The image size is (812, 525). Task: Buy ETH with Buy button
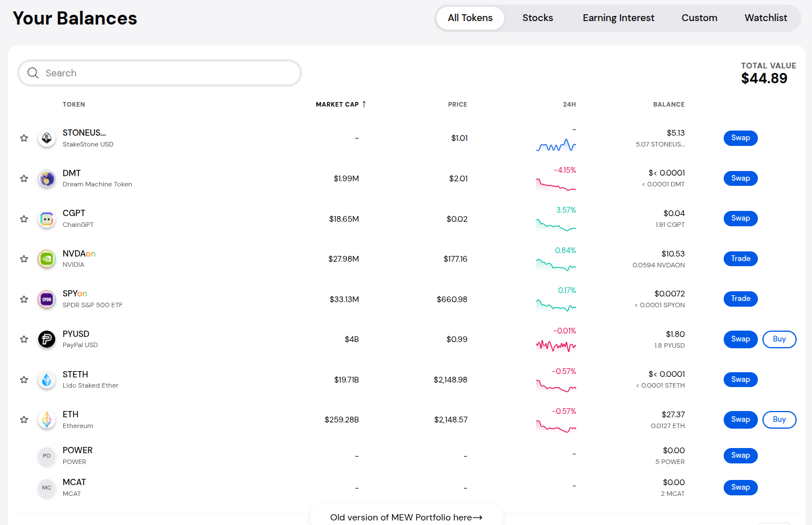pyautogui.click(x=780, y=420)
